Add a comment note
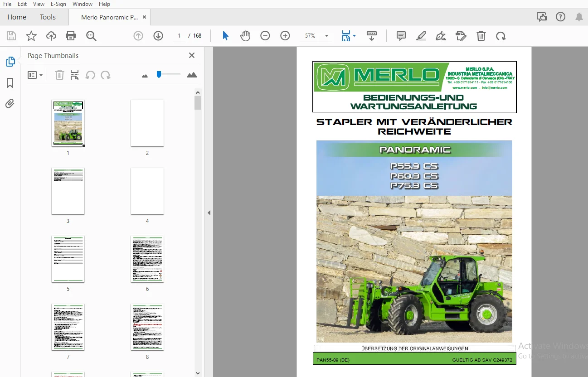 tap(401, 36)
